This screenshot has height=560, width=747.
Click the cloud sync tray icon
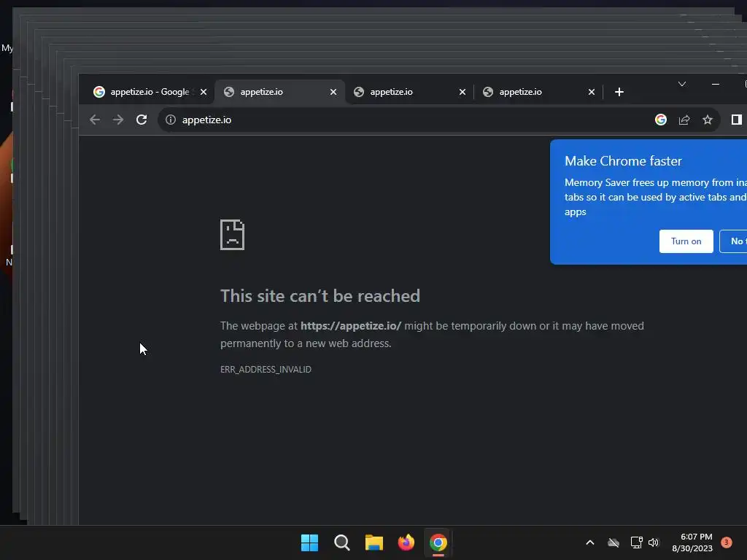point(614,542)
